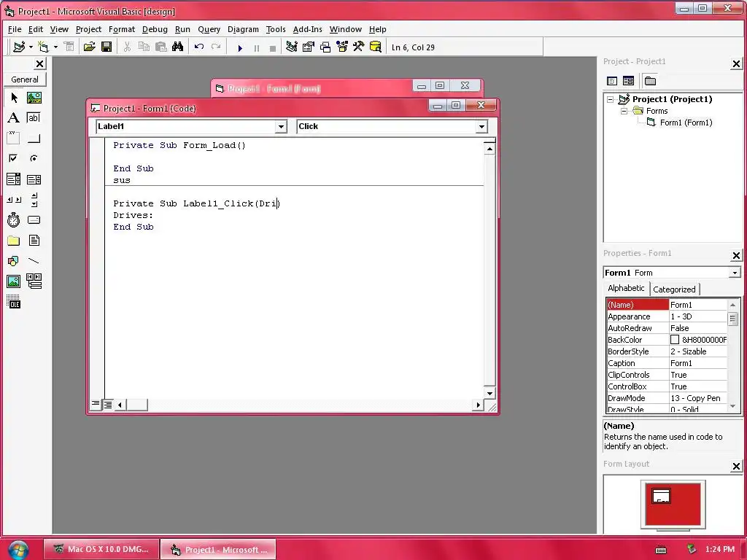Select Form1 (Form1) in the project tree
Image resolution: width=747 pixels, height=560 pixels.
point(686,122)
